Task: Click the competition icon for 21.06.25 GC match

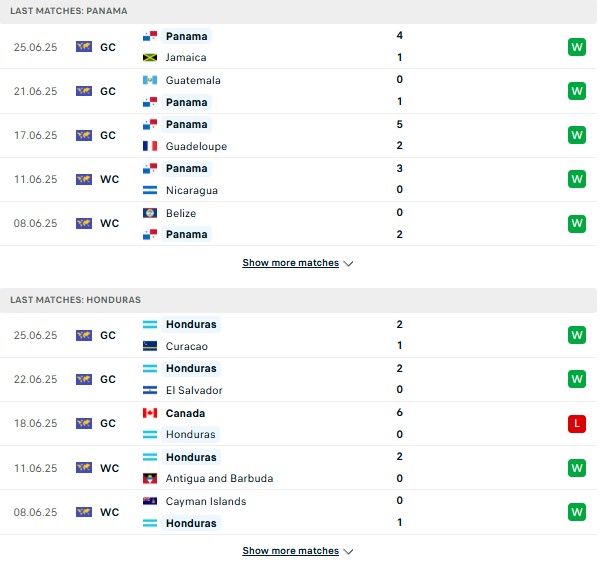Action: [x=84, y=91]
